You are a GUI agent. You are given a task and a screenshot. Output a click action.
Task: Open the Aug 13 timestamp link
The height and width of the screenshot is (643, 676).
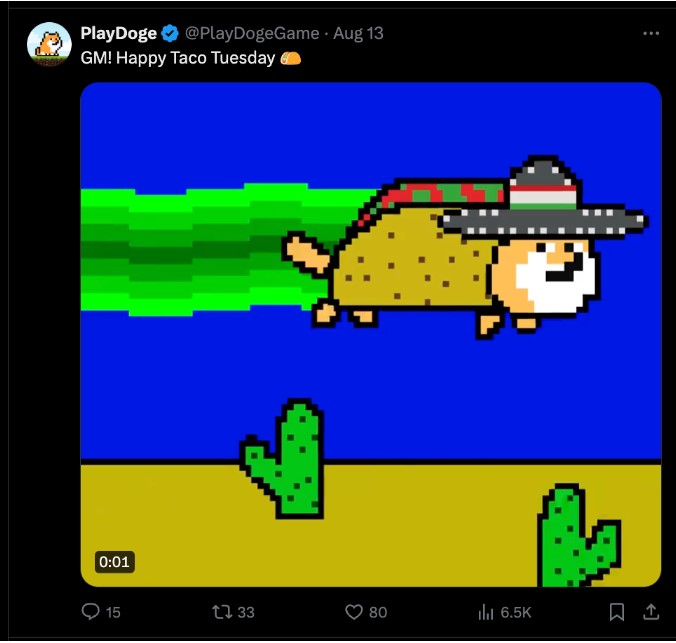tap(358, 34)
